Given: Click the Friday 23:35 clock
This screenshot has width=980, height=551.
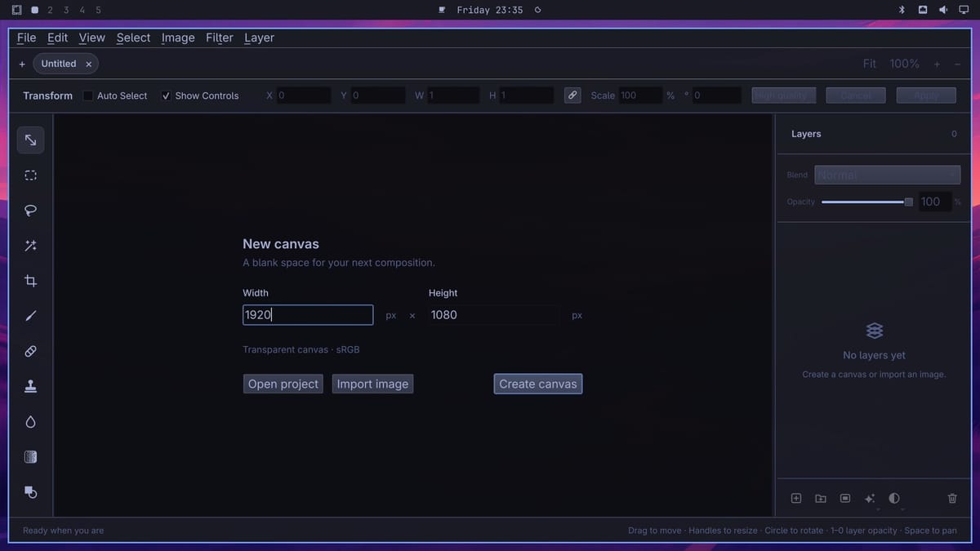Looking at the screenshot, I should 490,10.
